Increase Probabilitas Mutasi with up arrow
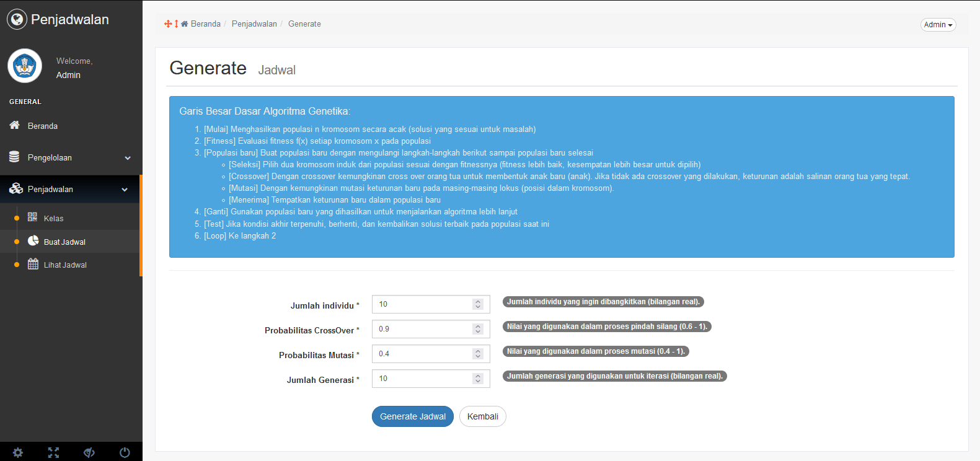 477,351
